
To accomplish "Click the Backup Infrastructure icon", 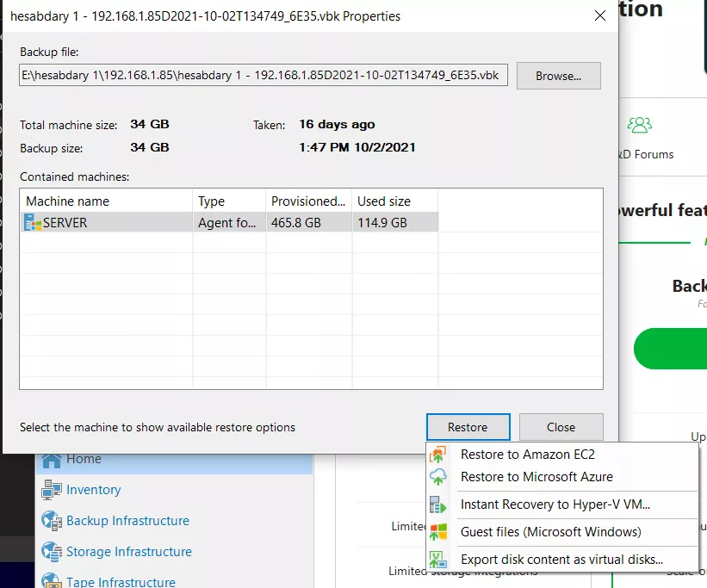I will 52,521.
